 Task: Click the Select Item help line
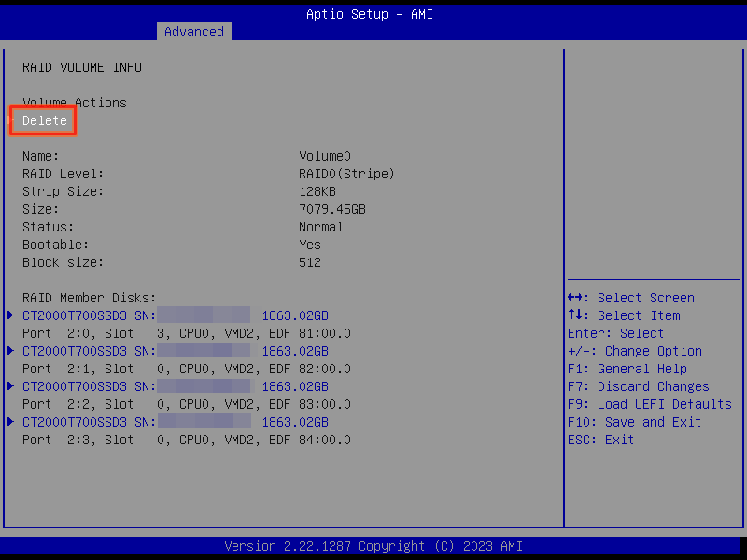pyautogui.click(x=624, y=315)
